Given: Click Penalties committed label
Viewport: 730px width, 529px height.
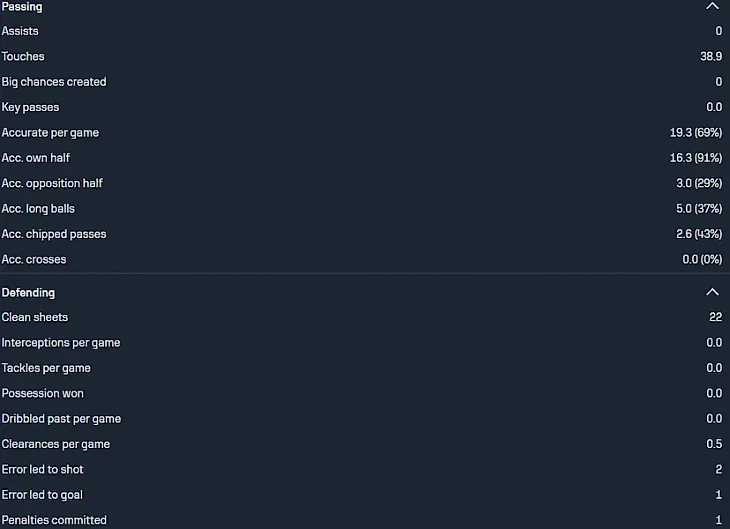Looking at the screenshot, I should 54,520.
